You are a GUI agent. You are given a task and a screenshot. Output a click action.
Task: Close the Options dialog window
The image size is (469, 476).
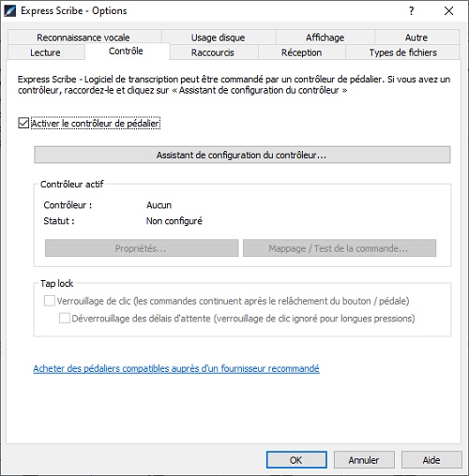point(448,11)
